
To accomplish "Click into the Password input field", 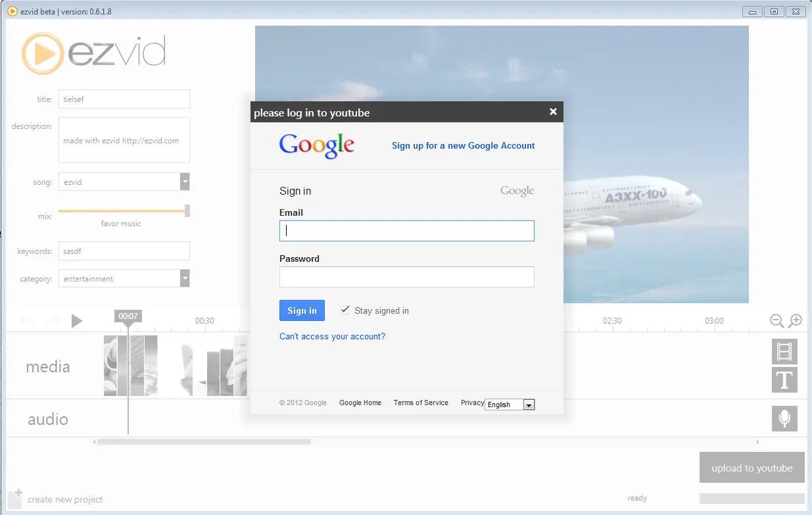I will 406,277.
